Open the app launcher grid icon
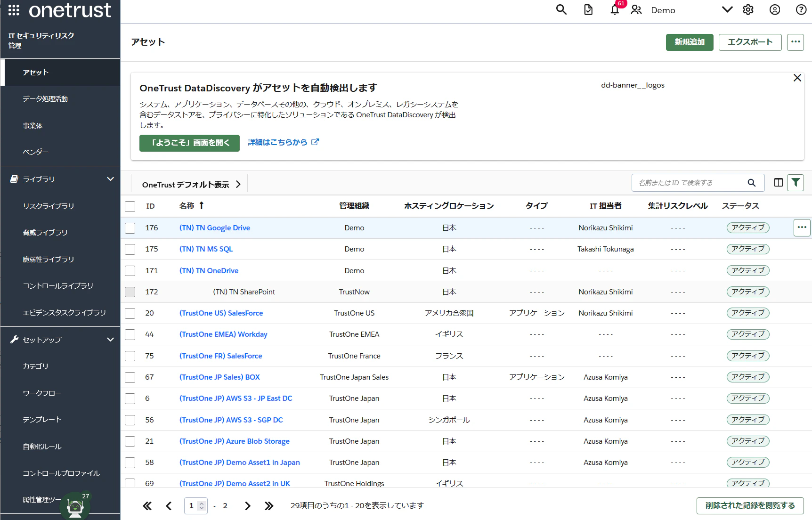812x520 pixels. coord(14,10)
